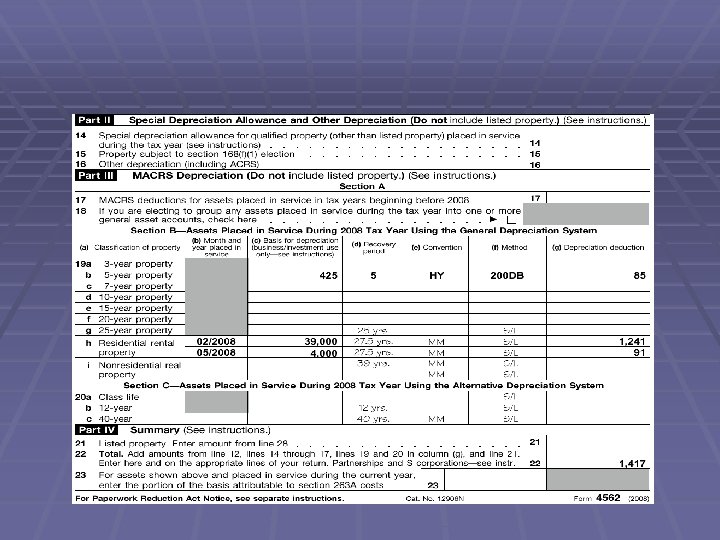Viewport: 720px width, 540px height.
Task: Click the 200DB method entry
Action: (507, 276)
